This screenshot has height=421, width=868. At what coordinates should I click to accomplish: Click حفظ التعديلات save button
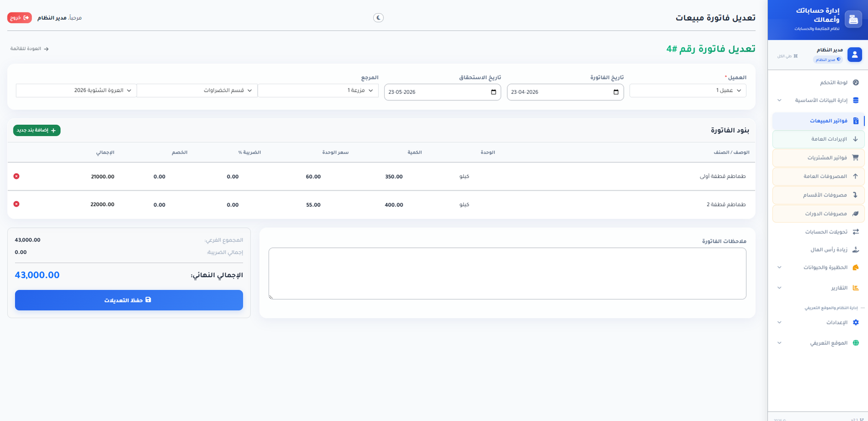(129, 300)
